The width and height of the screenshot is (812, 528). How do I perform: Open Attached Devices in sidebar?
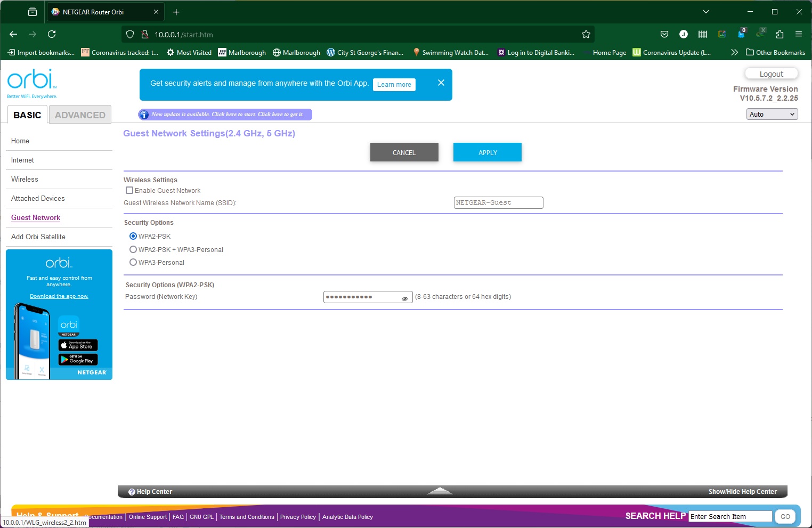tap(38, 198)
